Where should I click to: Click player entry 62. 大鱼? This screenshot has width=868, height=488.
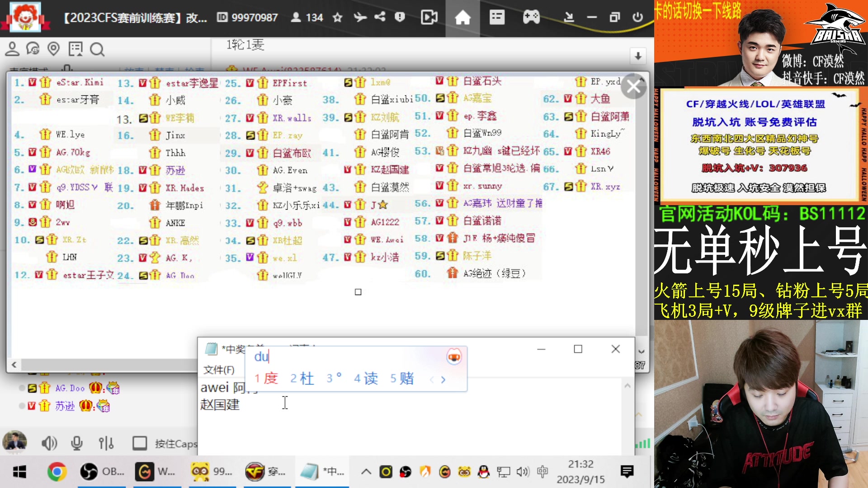[x=577, y=99]
